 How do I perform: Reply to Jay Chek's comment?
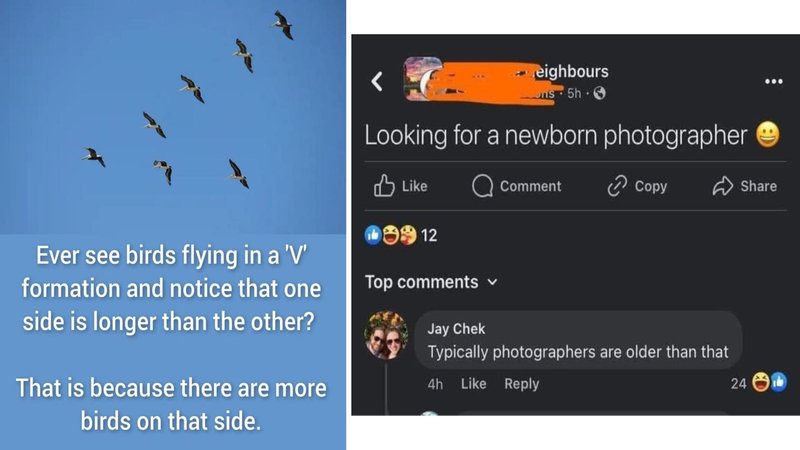tap(521, 384)
